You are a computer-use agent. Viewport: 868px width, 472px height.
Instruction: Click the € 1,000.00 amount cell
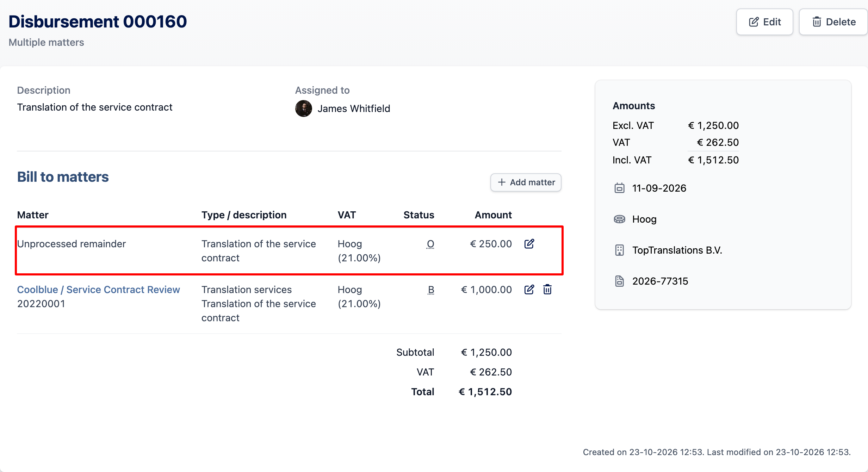click(486, 290)
